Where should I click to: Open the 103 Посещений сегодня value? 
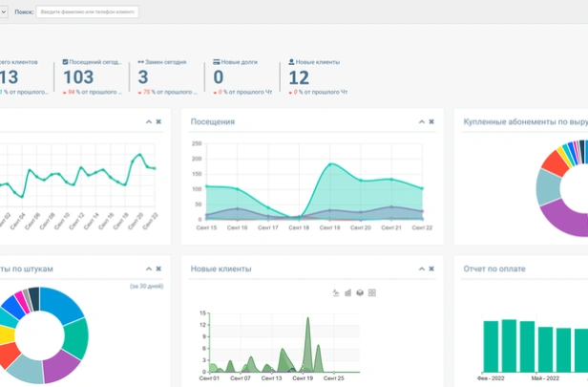(x=77, y=77)
